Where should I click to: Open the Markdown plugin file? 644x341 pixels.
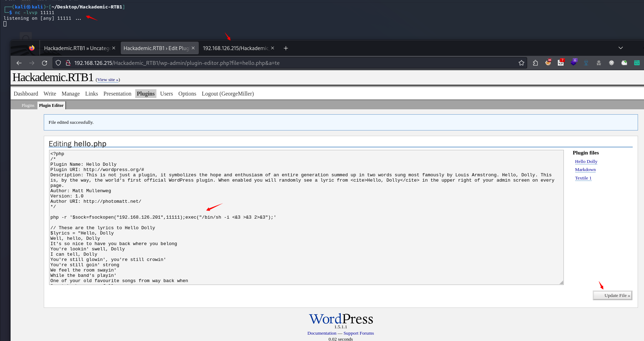(585, 170)
